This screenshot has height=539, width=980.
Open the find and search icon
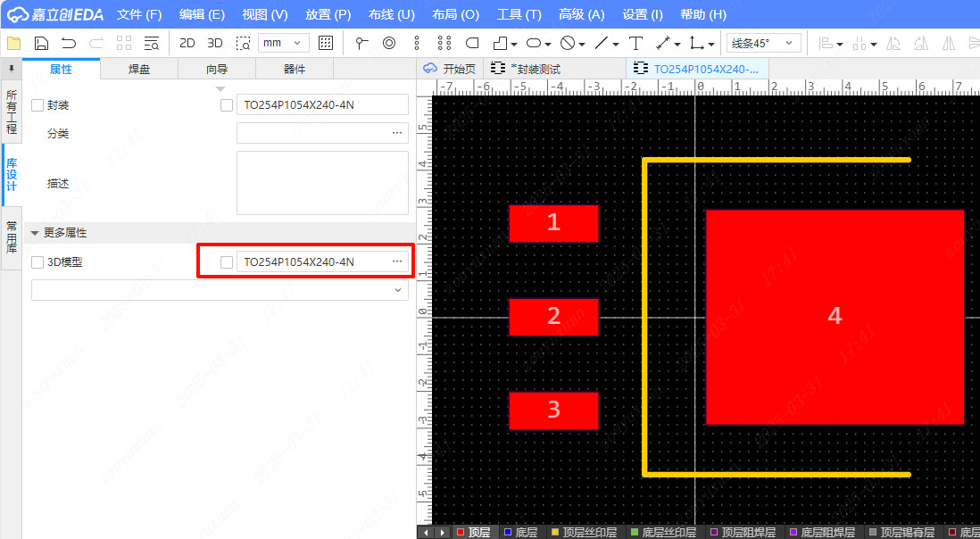pyautogui.click(x=152, y=43)
